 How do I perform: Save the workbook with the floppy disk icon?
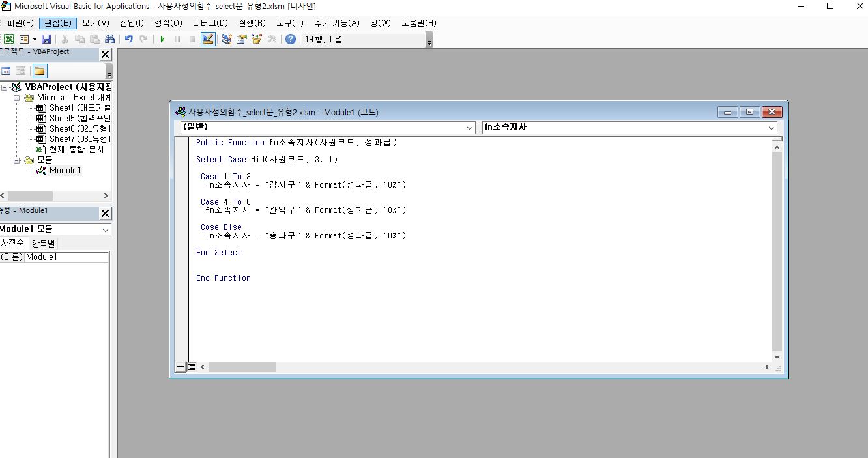[x=46, y=39]
